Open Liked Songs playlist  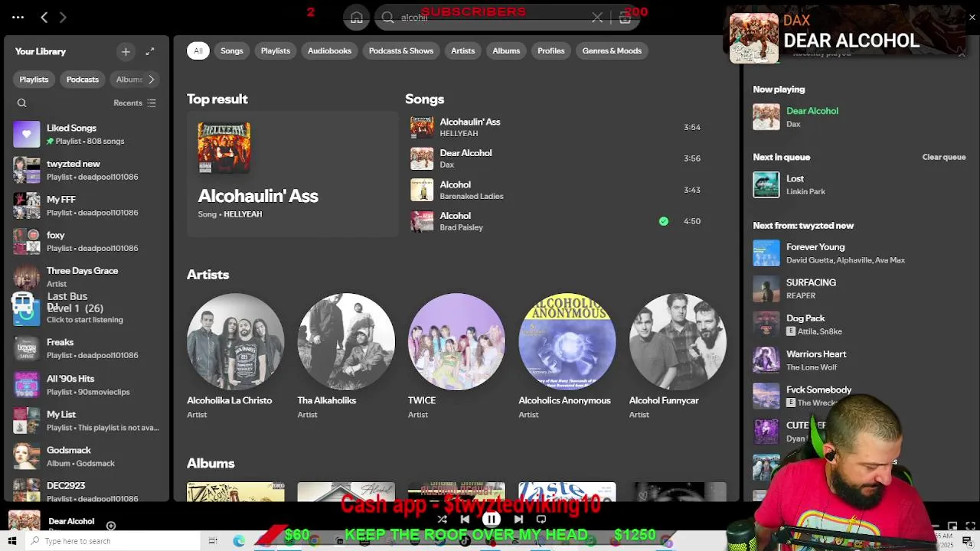coord(86,134)
